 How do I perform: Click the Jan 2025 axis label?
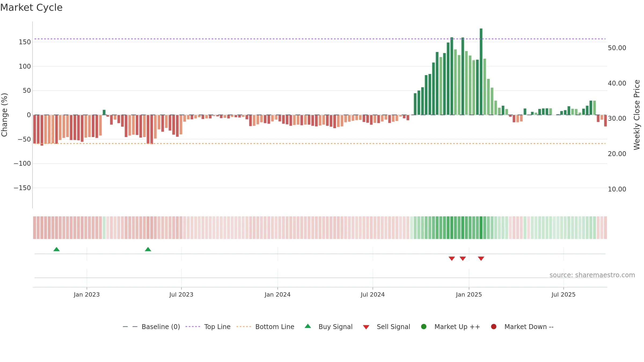[x=469, y=295]
